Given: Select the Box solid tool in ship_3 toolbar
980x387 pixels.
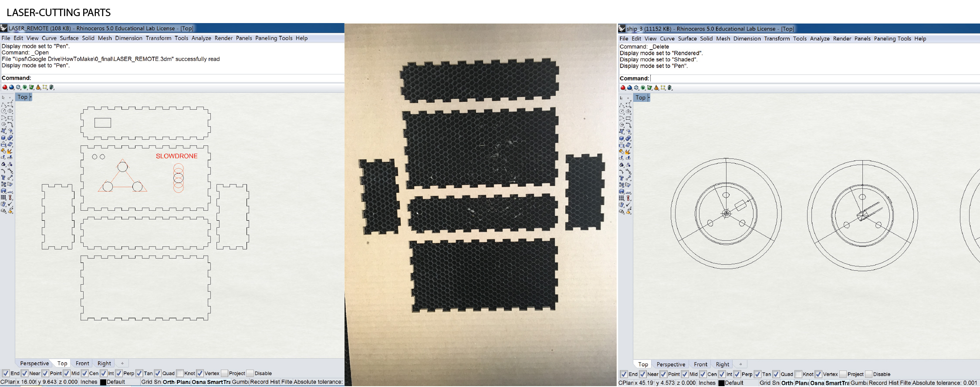Looking at the screenshot, I should click(622, 138).
